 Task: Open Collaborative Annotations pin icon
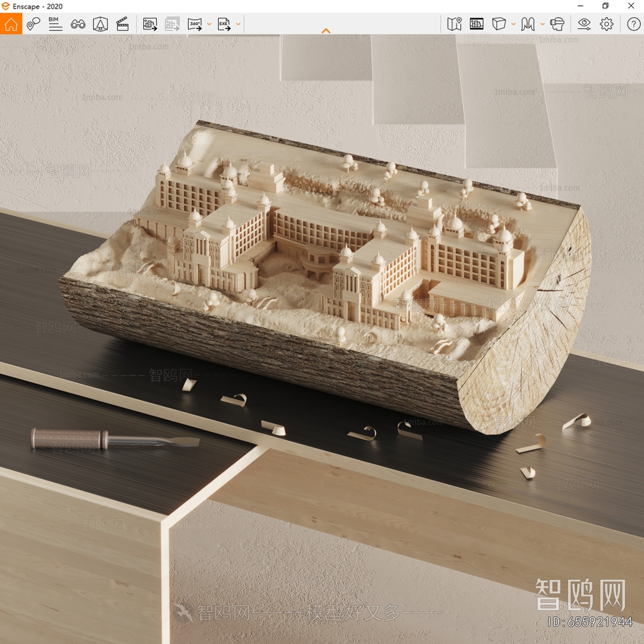pyautogui.click(x=33, y=24)
